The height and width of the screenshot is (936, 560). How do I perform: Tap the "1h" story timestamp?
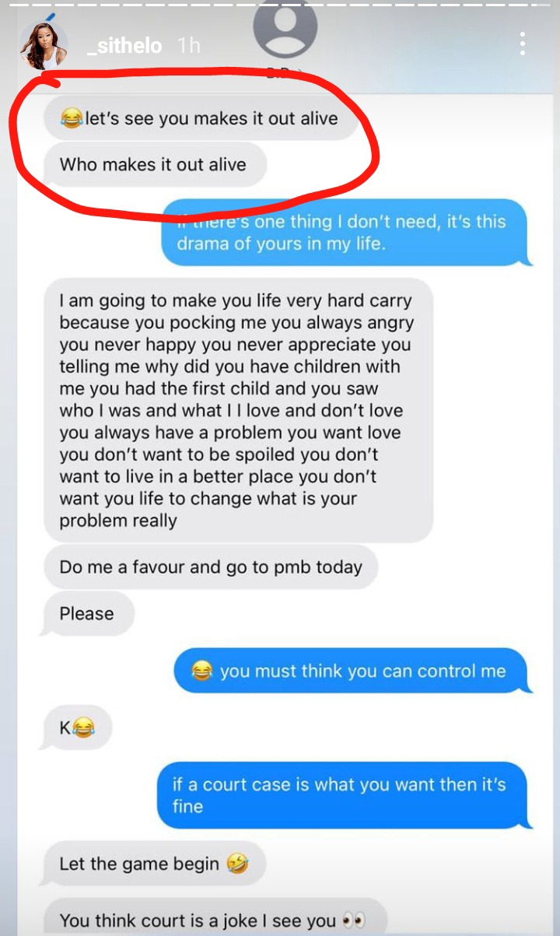point(188,46)
